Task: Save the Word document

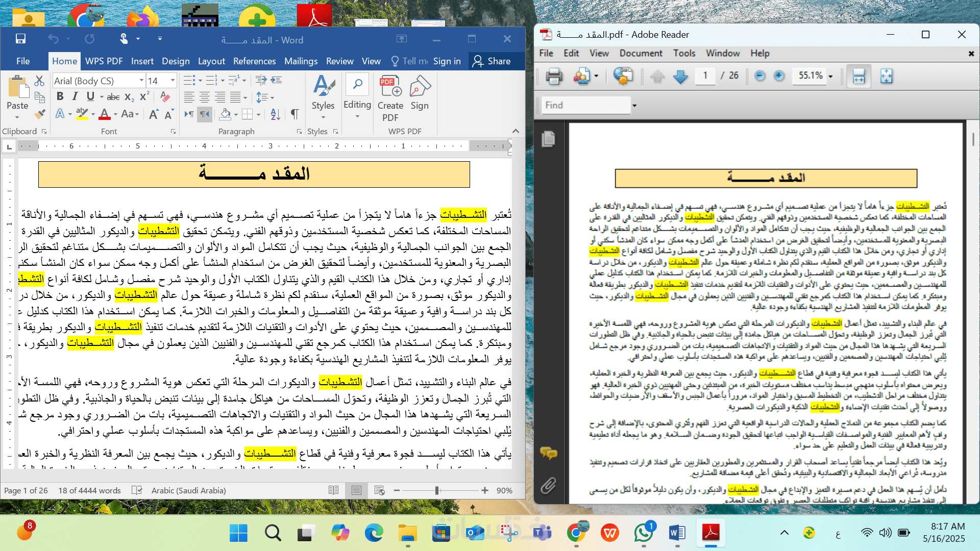Action: [21, 39]
